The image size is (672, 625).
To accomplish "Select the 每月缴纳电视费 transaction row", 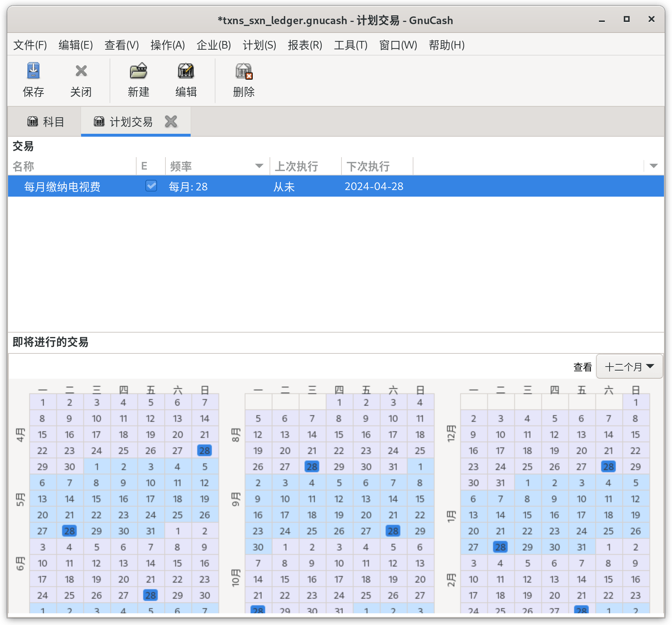I will pos(336,186).
